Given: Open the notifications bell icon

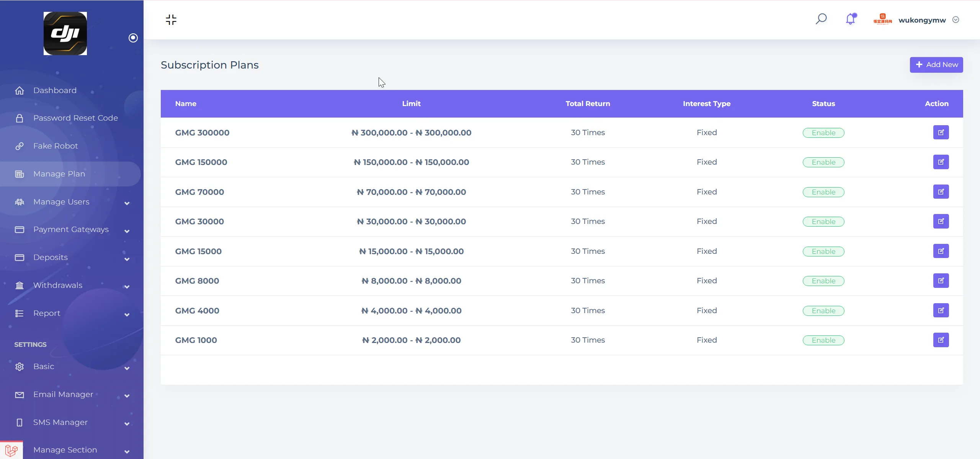Looking at the screenshot, I should pyautogui.click(x=850, y=19).
